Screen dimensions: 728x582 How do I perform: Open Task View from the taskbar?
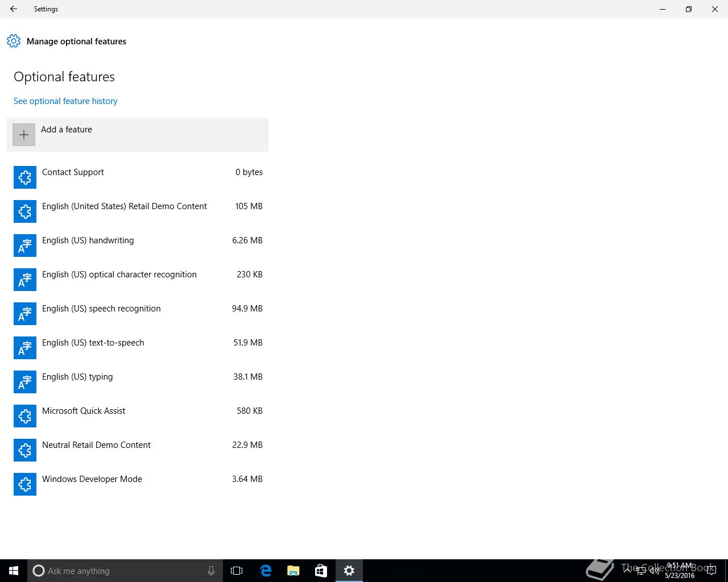(237, 571)
